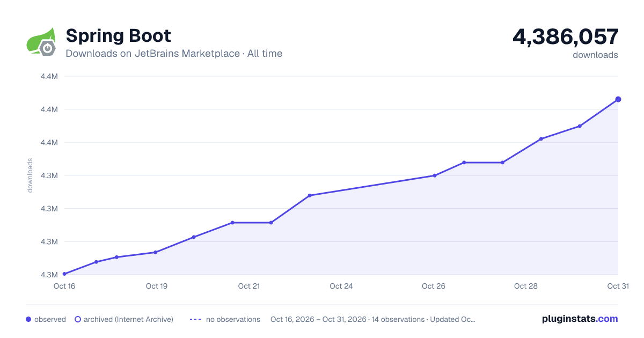This screenshot has height=338, width=644.
Task: Click the 'downloads' label under the total
Action: 595,55
